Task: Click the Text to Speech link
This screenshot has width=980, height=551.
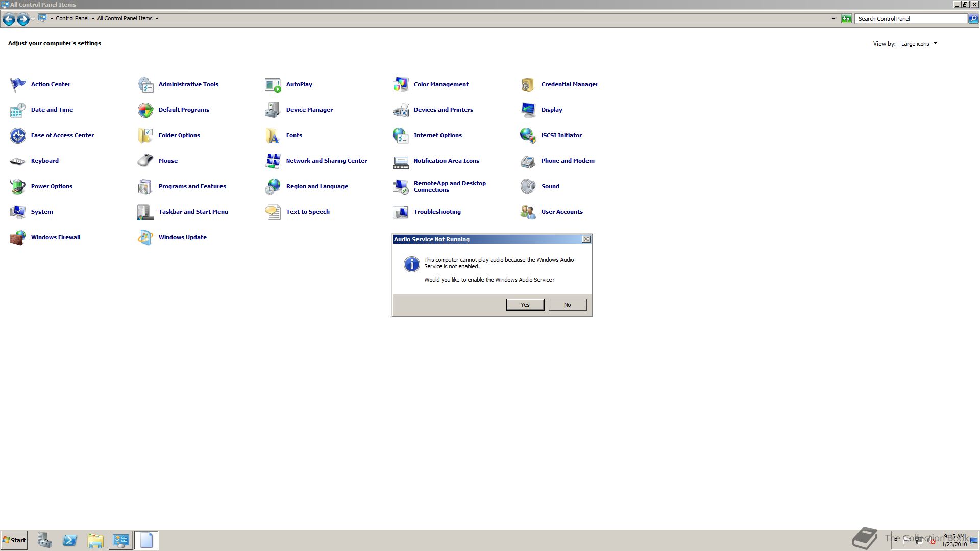Action: tap(308, 212)
